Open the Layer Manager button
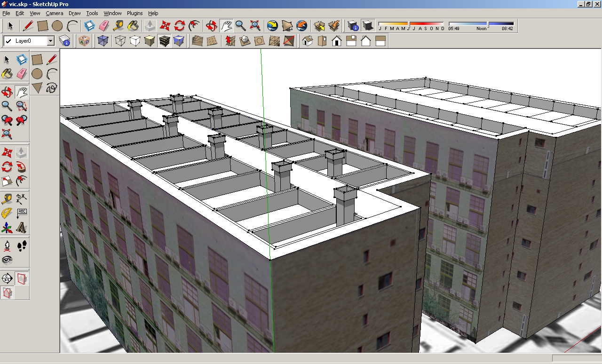The image size is (602, 364). 64,41
